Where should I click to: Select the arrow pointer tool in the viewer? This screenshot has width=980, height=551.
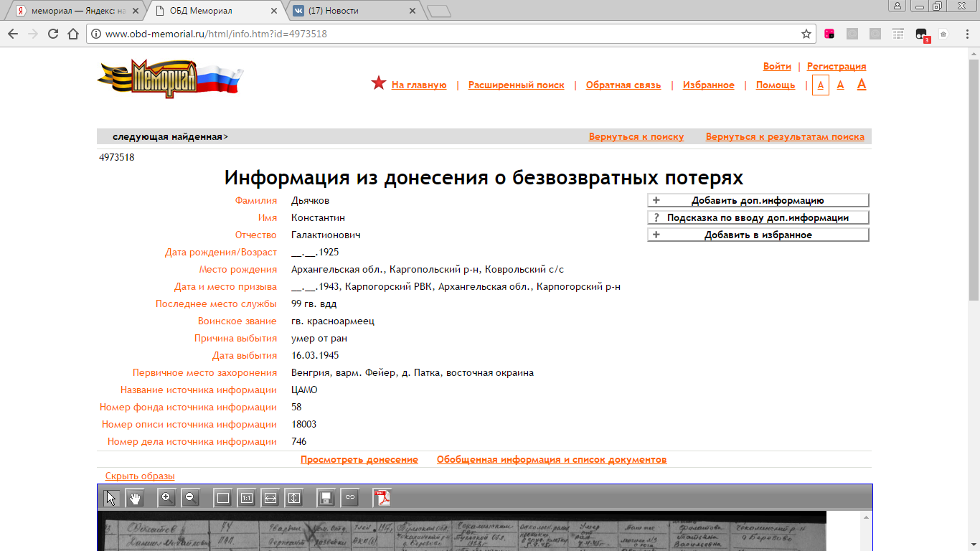(x=111, y=498)
